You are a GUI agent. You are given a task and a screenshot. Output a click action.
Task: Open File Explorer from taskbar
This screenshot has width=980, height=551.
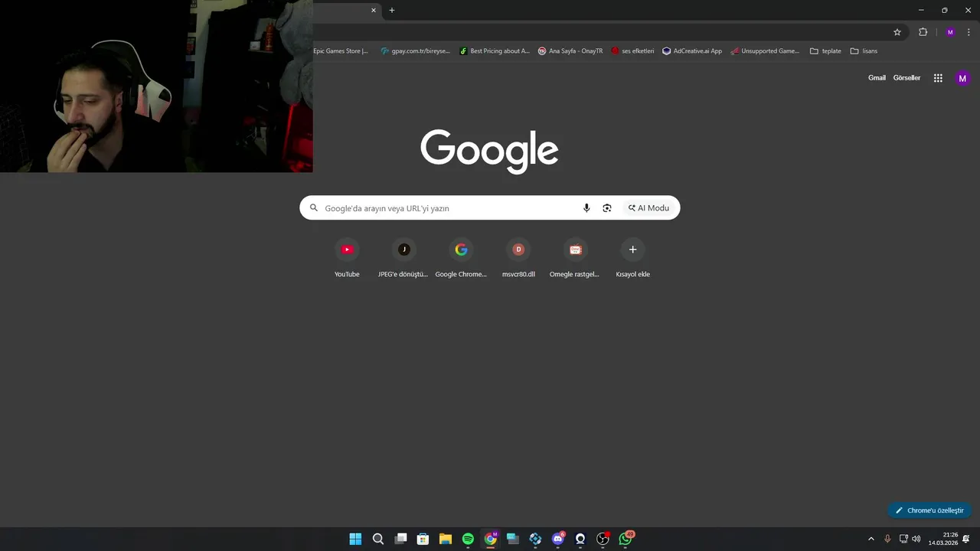[x=446, y=539]
